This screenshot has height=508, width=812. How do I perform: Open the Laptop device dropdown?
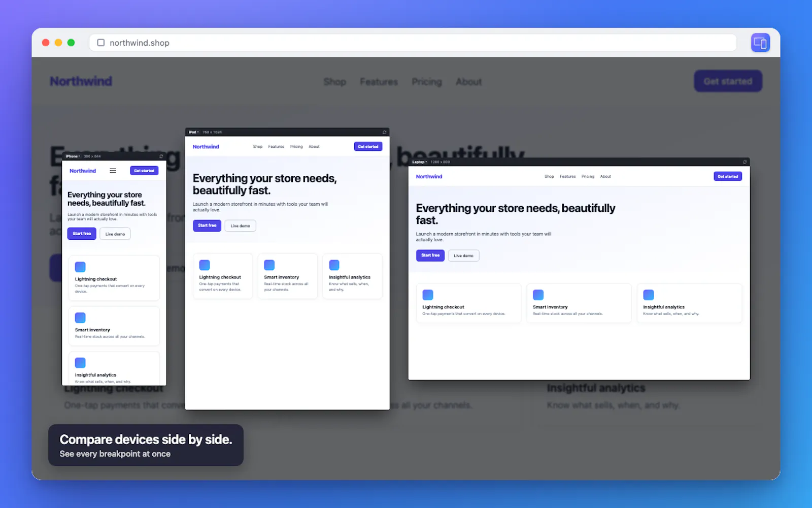[x=420, y=162]
